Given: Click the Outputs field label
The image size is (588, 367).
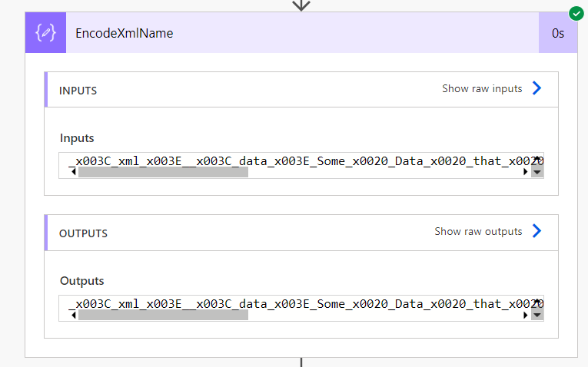Looking at the screenshot, I should click(81, 281).
